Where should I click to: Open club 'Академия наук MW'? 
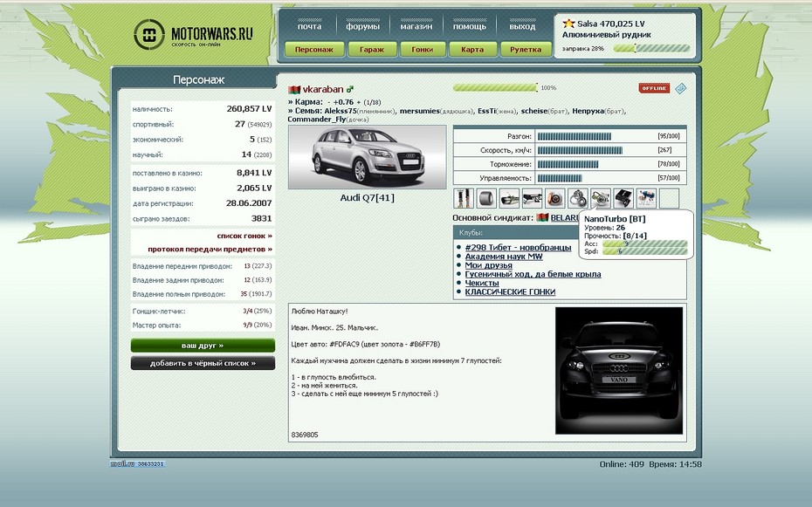click(x=504, y=257)
